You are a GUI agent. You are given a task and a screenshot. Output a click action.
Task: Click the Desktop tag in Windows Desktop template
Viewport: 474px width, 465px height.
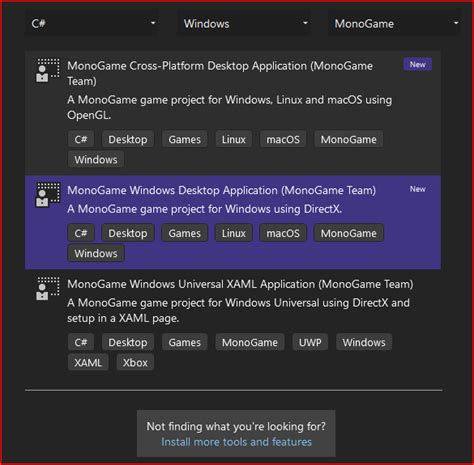click(x=128, y=233)
